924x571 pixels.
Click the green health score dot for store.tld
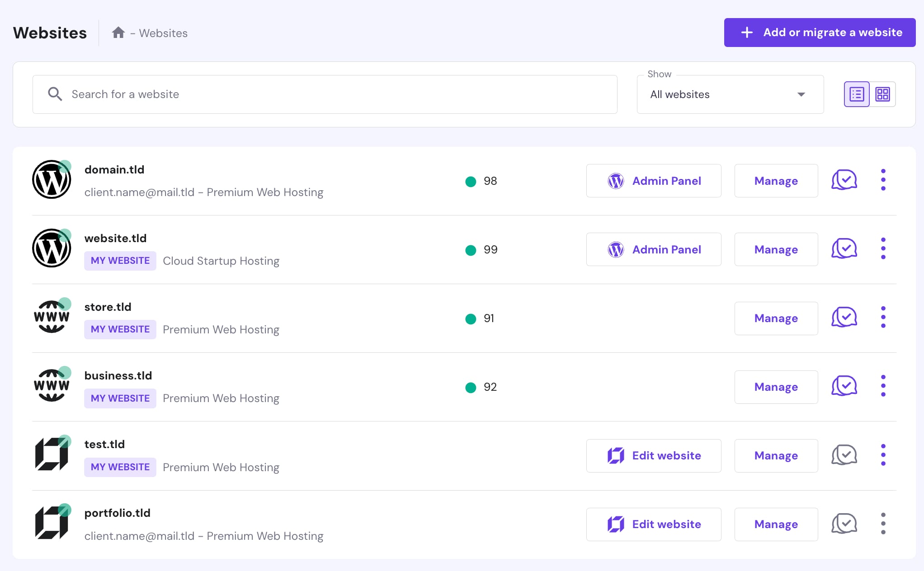coord(471,318)
